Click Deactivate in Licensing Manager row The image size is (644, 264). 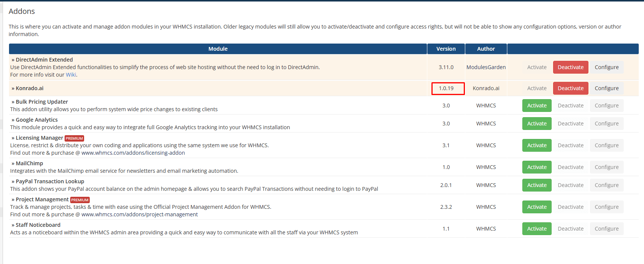coord(570,145)
